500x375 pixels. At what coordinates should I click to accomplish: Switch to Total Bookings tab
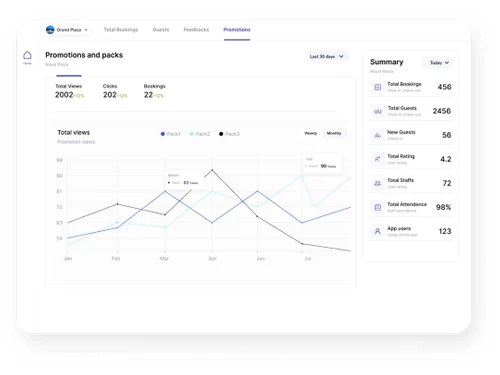(121, 30)
